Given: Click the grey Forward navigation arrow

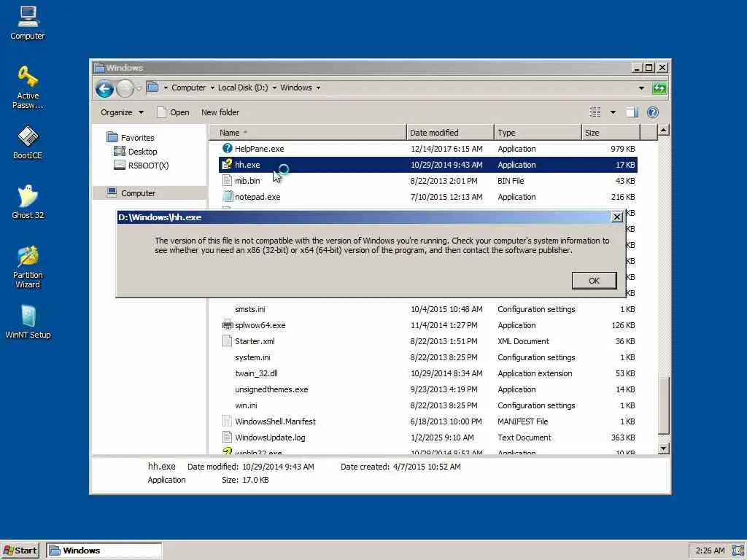Looking at the screenshot, I should pyautogui.click(x=125, y=88).
